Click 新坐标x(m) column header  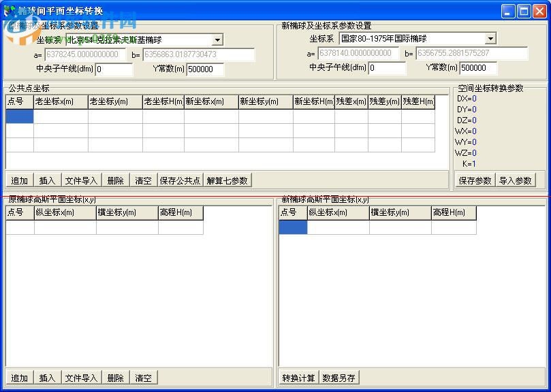pos(211,102)
